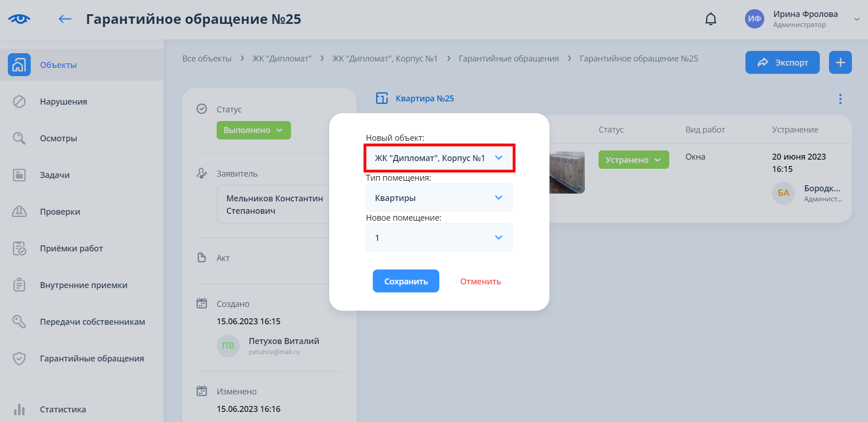Click the ИФ user avatar
Screen dimensions: 868x422
(x=754, y=19)
